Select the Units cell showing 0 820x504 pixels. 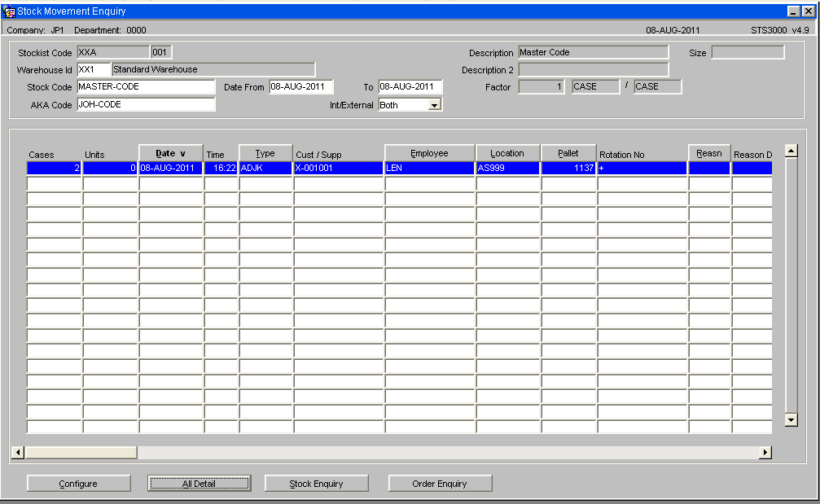110,168
